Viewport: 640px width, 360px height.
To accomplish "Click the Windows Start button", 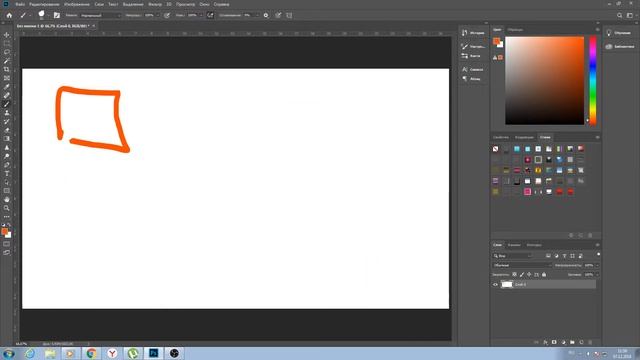I will click(x=9, y=353).
